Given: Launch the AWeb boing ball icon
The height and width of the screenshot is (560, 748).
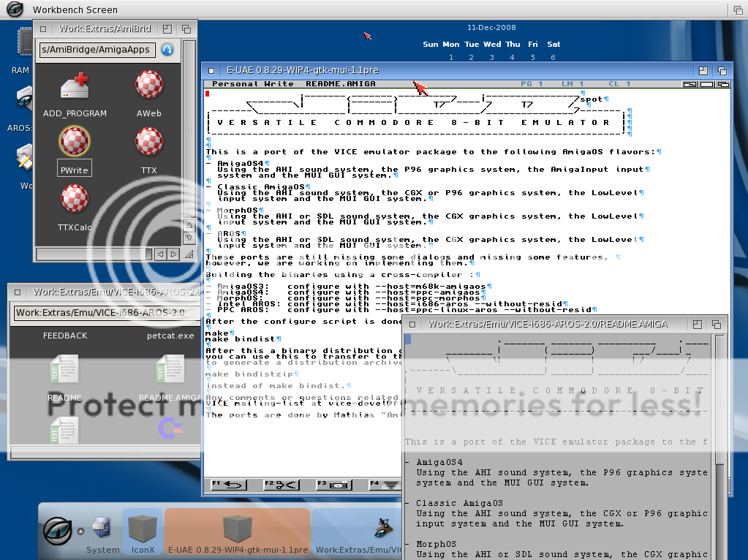Looking at the screenshot, I should click(149, 85).
